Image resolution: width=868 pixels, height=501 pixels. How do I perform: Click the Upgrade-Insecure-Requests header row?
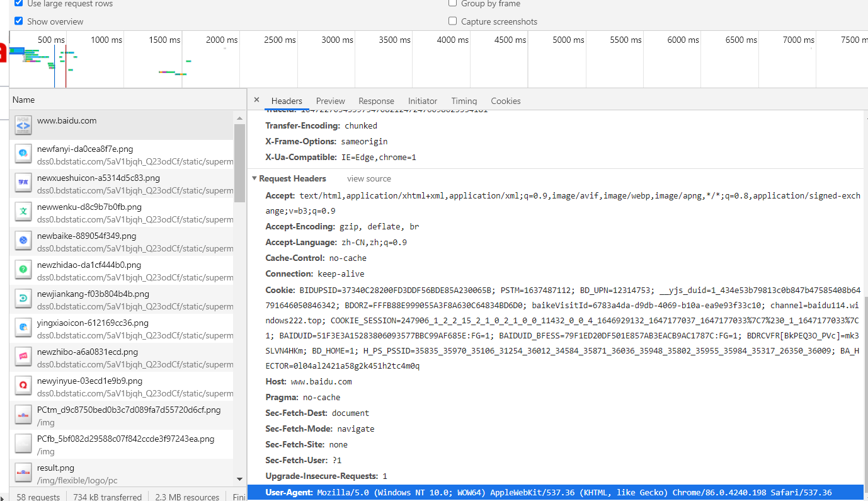click(326, 476)
